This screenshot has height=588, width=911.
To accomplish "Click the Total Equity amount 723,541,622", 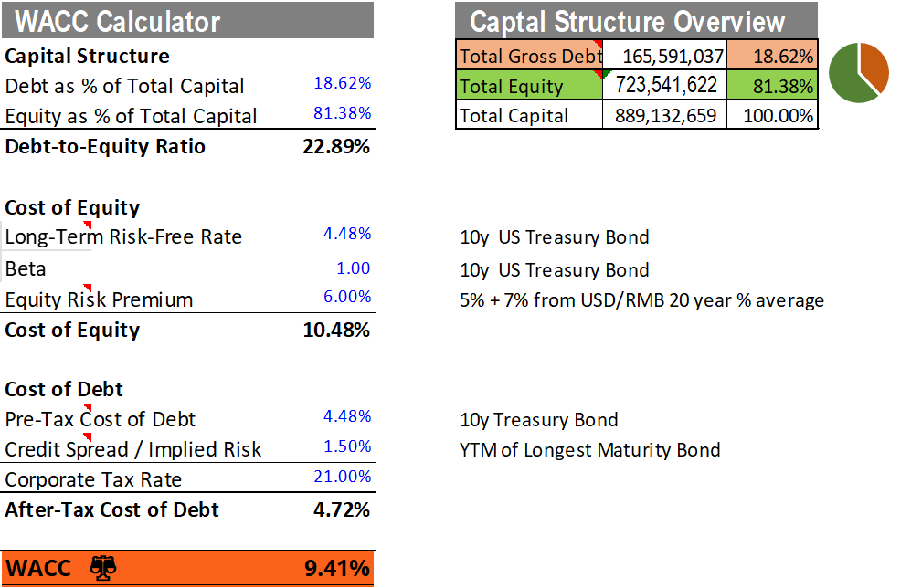I will point(665,85).
